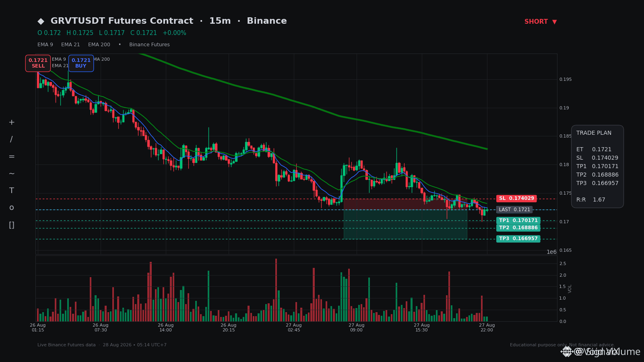
Task: Select the crosshair plus tool in left toolbar
Action: tap(12, 122)
